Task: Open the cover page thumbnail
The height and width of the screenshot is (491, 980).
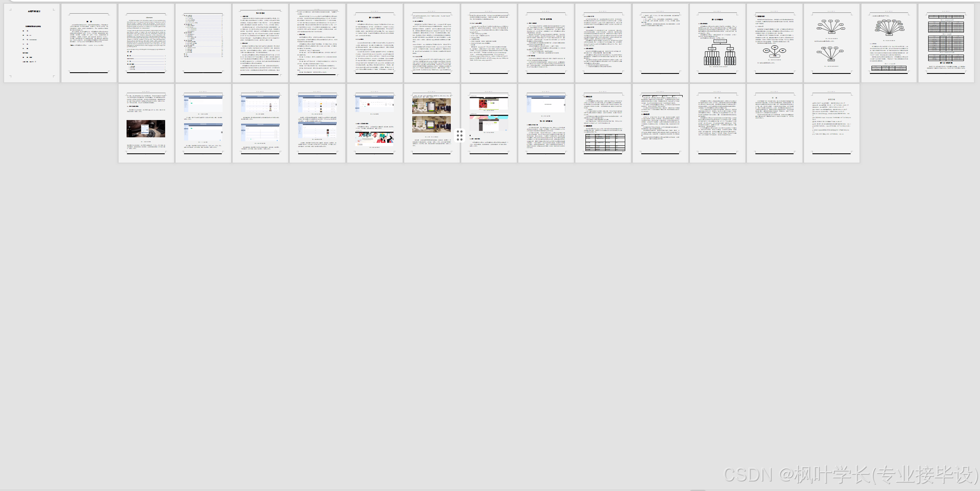Action: (x=32, y=43)
